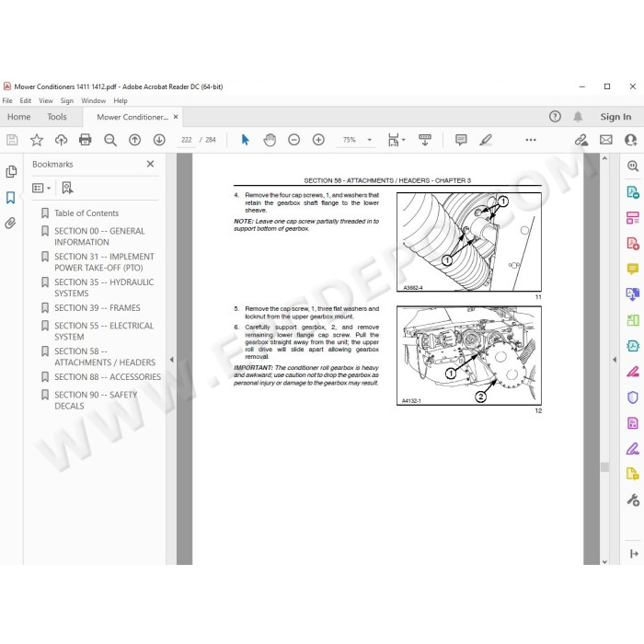The width and height of the screenshot is (644, 644).
Task: Expand the right tools pane labels
Action: (634, 554)
